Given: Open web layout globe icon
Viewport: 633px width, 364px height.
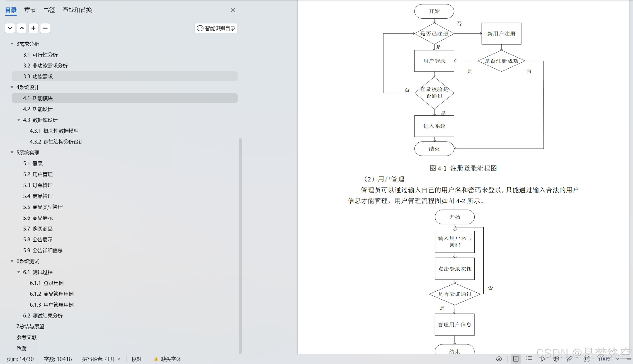Looking at the screenshot, I should [556, 359].
